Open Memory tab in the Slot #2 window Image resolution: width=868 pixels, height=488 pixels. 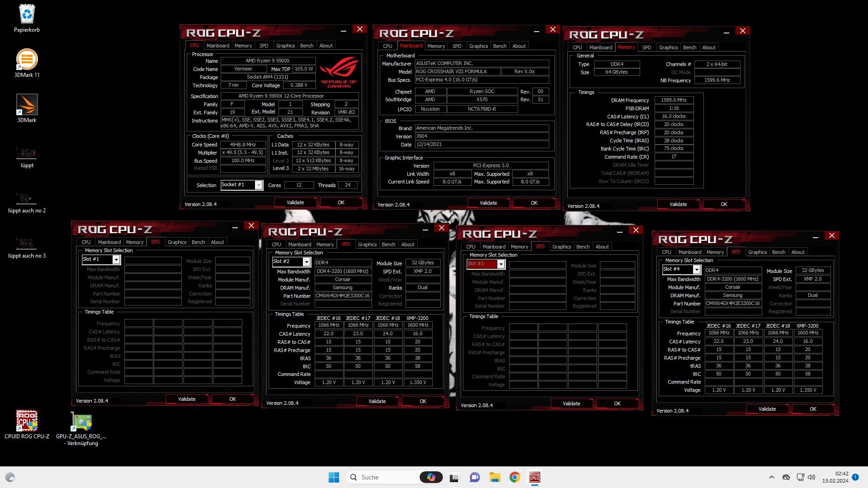[x=325, y=244]
